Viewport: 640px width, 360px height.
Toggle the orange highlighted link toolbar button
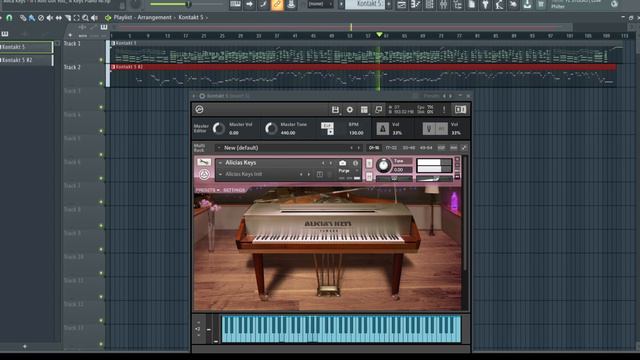(277, 4)
